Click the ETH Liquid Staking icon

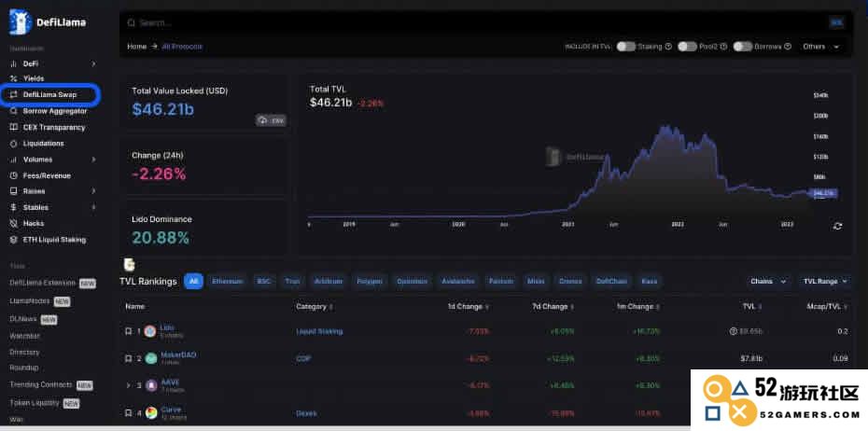click(13, 240)
